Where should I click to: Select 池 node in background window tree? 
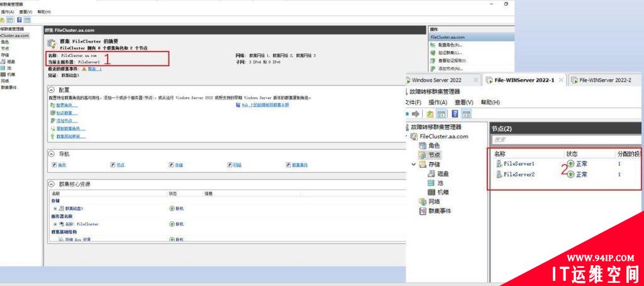click(x=6, y=68)
